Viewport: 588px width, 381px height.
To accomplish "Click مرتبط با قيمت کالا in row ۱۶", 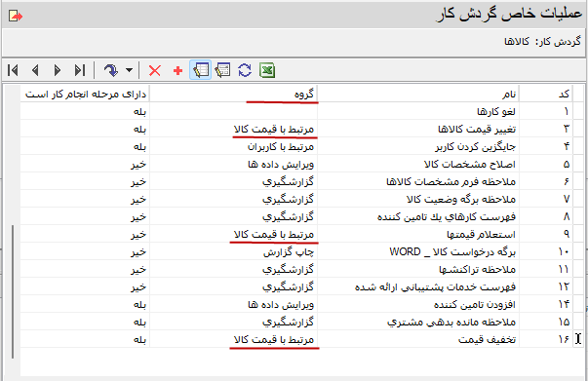I will [x=234, y=339].
